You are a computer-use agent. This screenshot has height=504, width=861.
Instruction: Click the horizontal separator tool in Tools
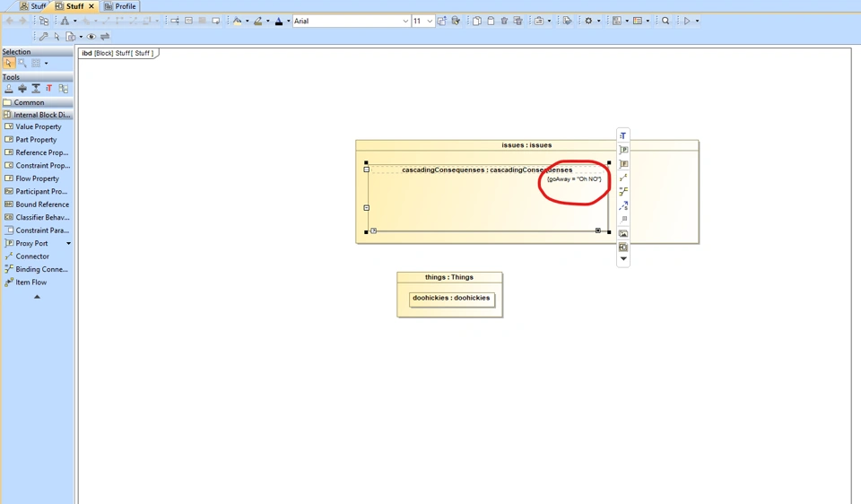point(22,89)
